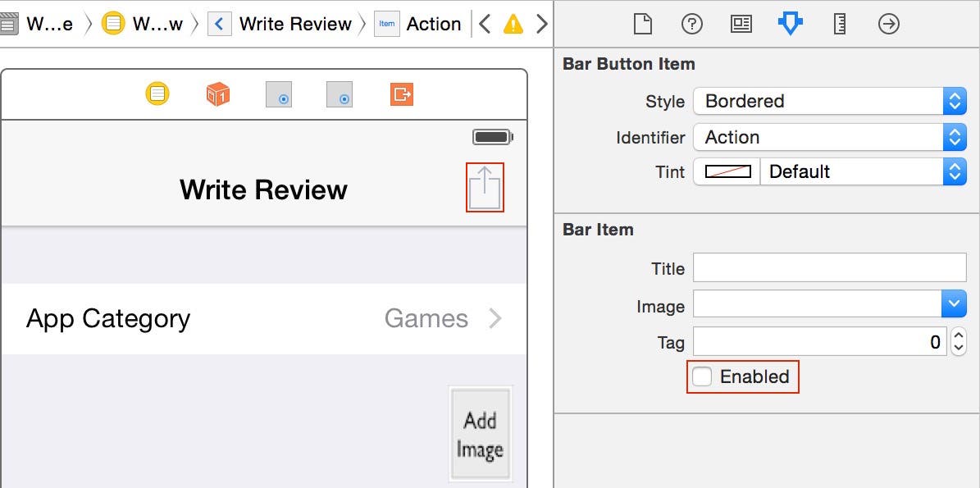Click the Games detail label
Image resolution: width=980 pixels, height=488 pixels.
426,319
